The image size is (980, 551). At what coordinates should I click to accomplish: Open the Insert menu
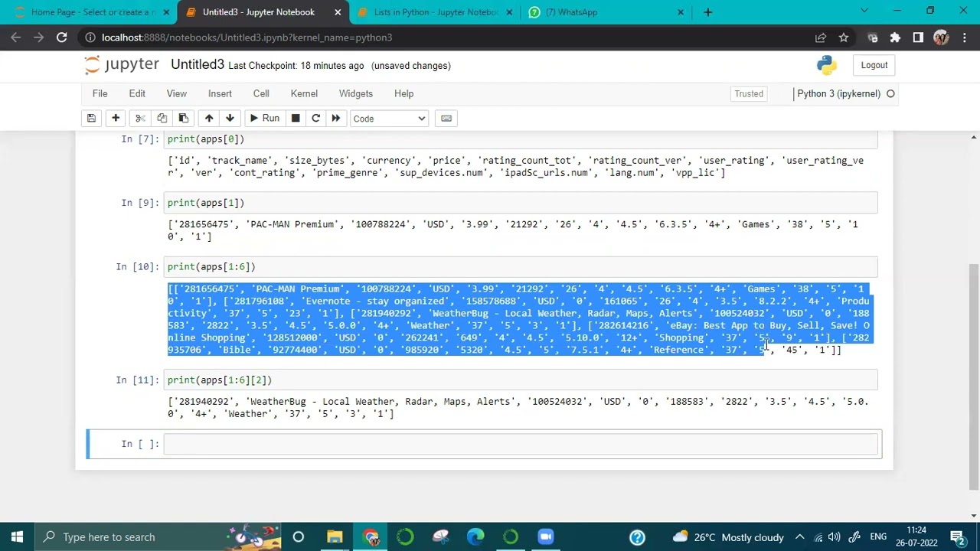pos(220,93)
